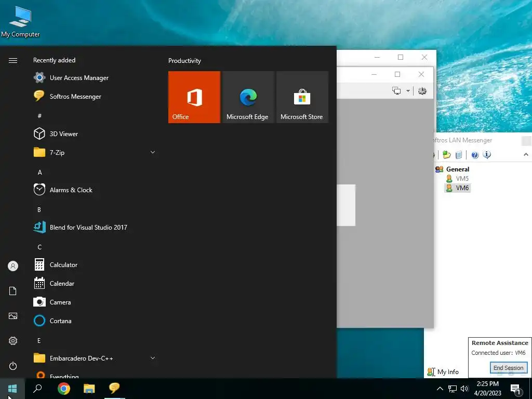The height and width of the screenshot is (399, 532).
Task: Open user account icon in Start sidebar
Action: coord(13,266)
